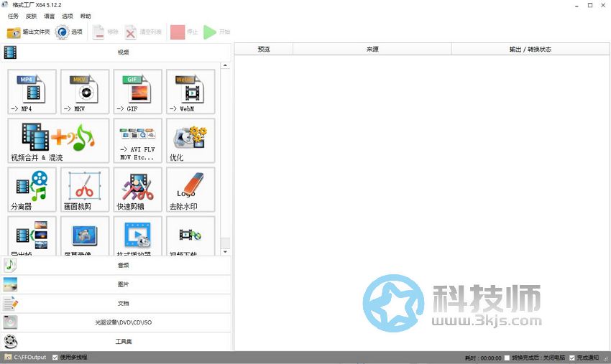Open the format player icon
This screenshot has width=611, height=364.
click(x=137, y=236)
